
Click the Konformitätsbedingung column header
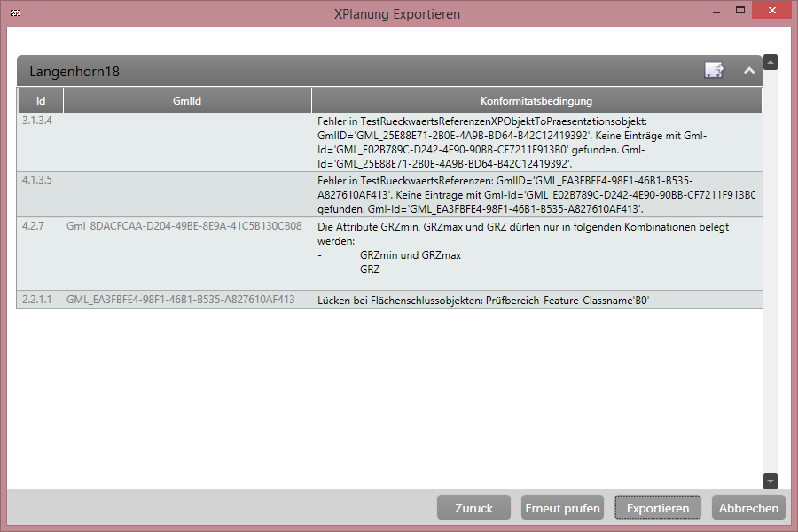[x=536, y=99]
